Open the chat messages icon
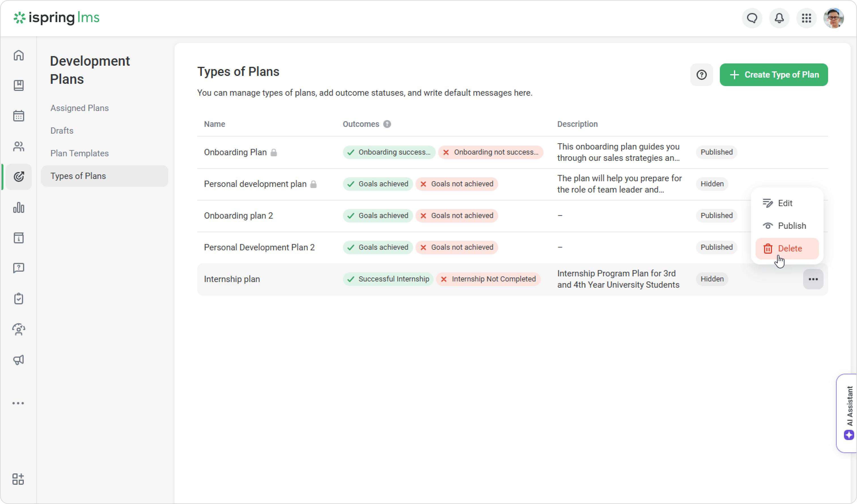857x504 pixels. [x=752, y=18]
